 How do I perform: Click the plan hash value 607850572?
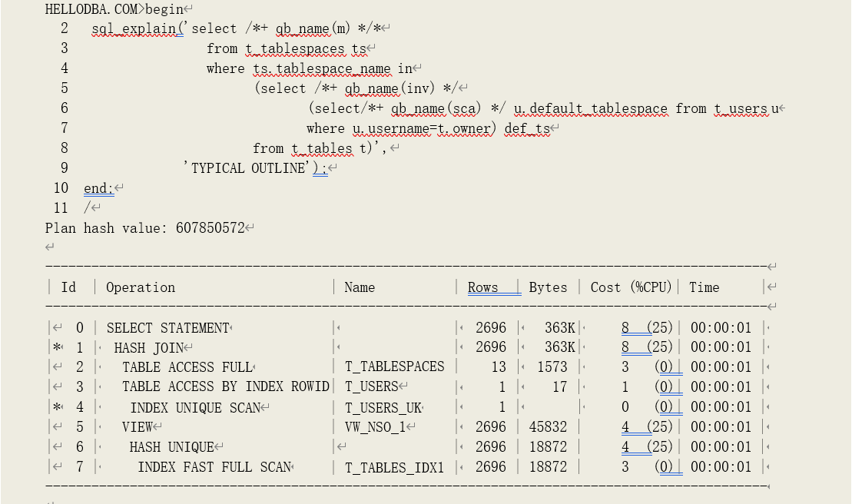click(x=210, y=228)
